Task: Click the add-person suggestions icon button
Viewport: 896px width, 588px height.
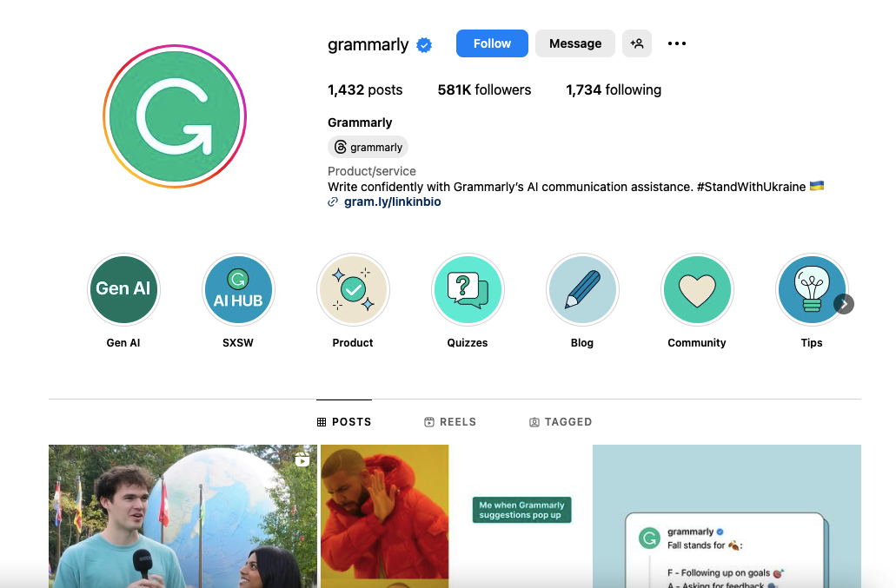Action: click(x=636, y=43)
